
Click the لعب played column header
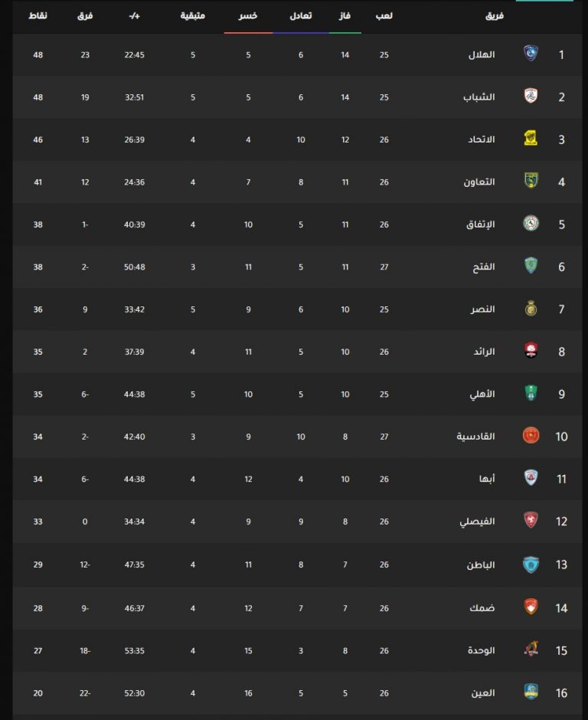click(x=384, y=15)
